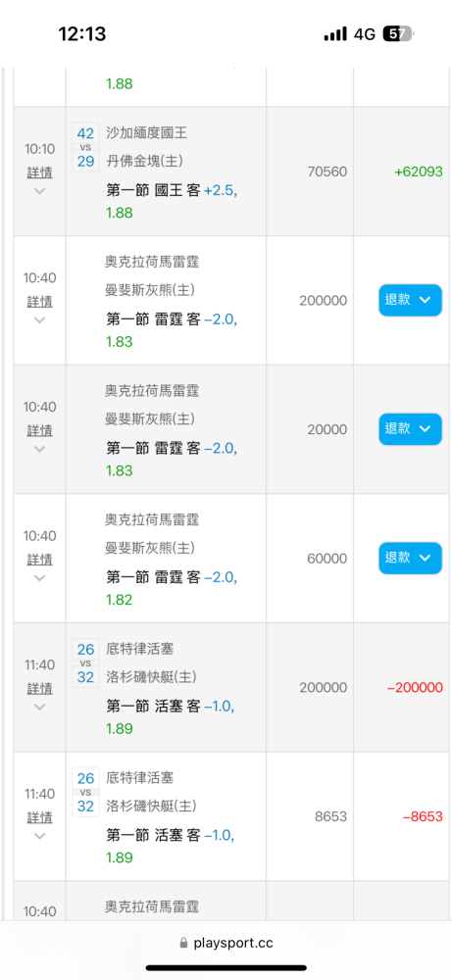Open 詳情 link for the 8653 Pistons bet

tap(39, 817)
